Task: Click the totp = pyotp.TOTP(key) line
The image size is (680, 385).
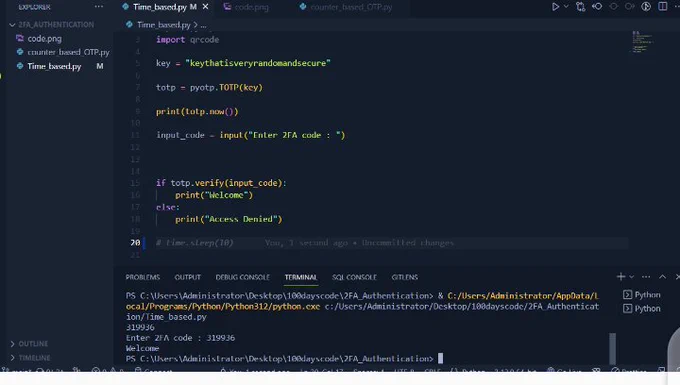Action: (209, 88)
